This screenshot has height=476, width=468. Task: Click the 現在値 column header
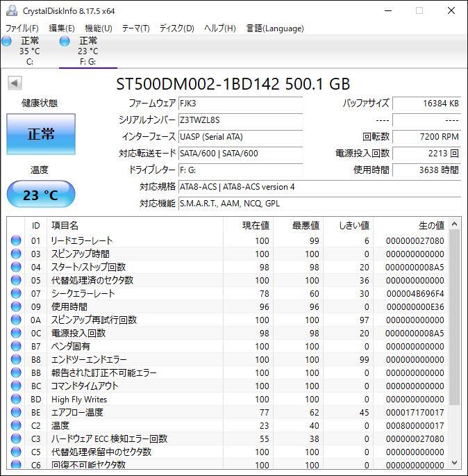coord(248,226)
